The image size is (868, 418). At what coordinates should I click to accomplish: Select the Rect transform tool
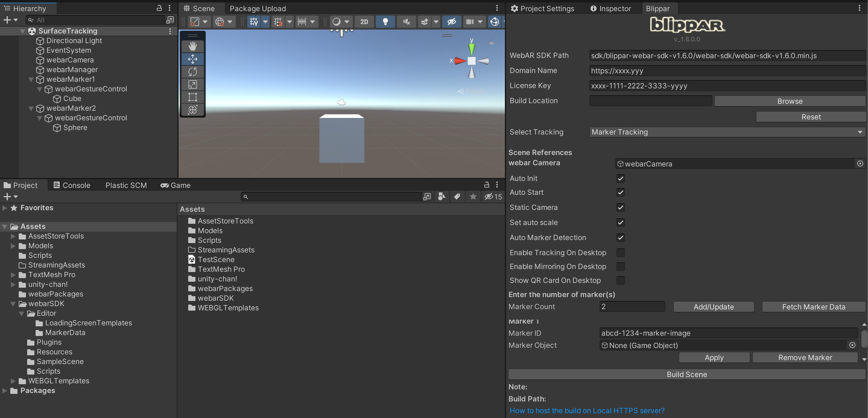pos(192,97)
